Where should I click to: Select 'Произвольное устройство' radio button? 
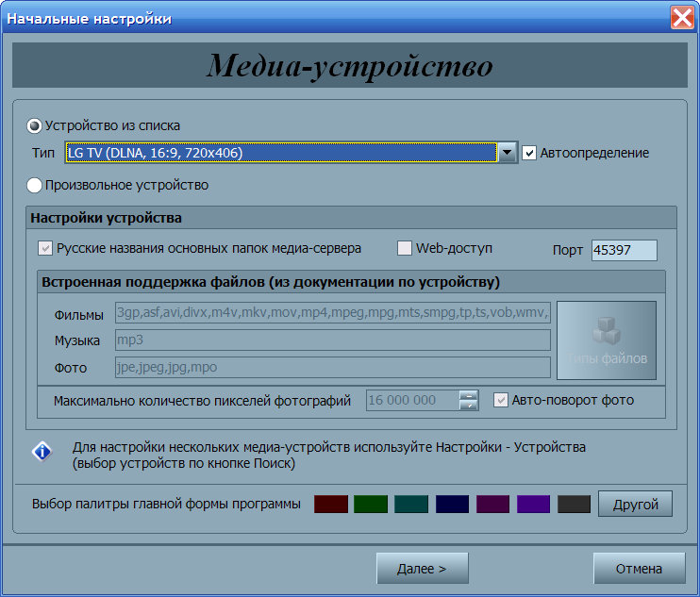(35, 185)
